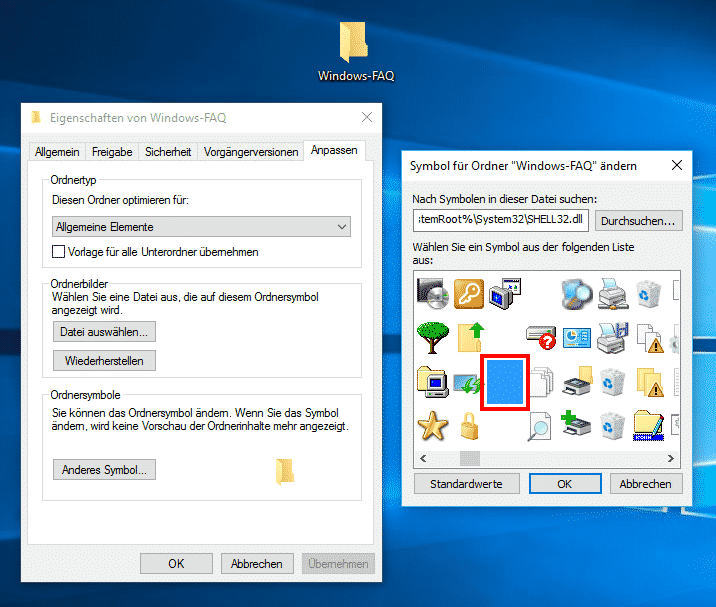
Task: Pick document with magnifying glass icon
Action: [x=540, y=426]
